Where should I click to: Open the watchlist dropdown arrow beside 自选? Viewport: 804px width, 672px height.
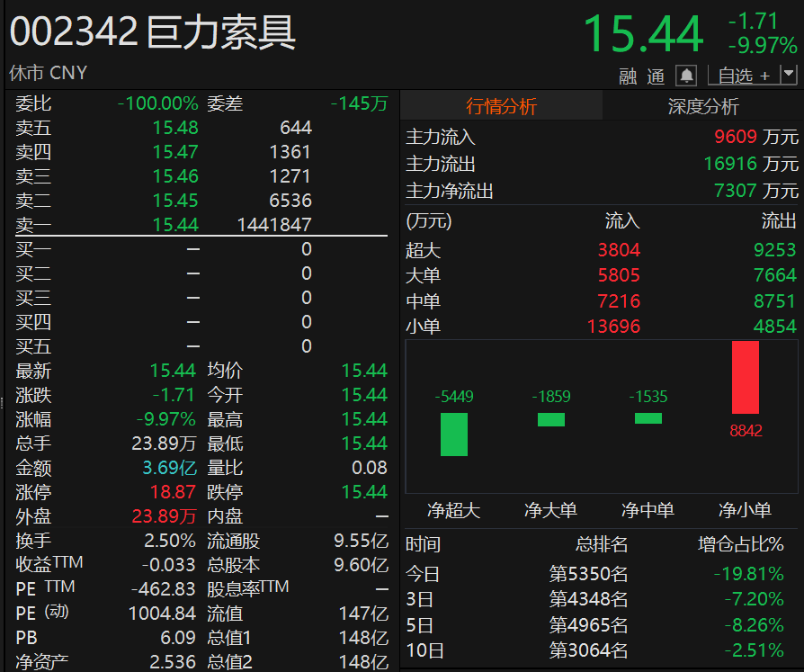(x=790, y=76)
